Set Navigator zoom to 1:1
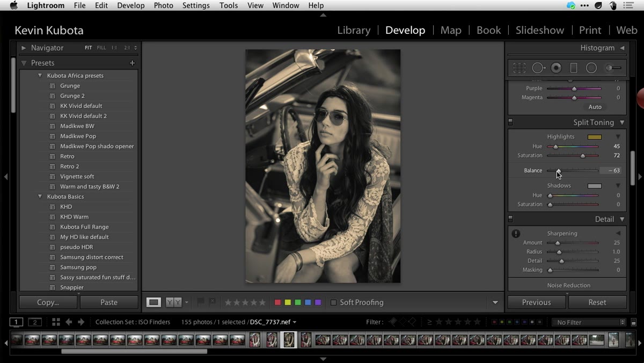Screen dimensions: 644x363 coord(114,48)
